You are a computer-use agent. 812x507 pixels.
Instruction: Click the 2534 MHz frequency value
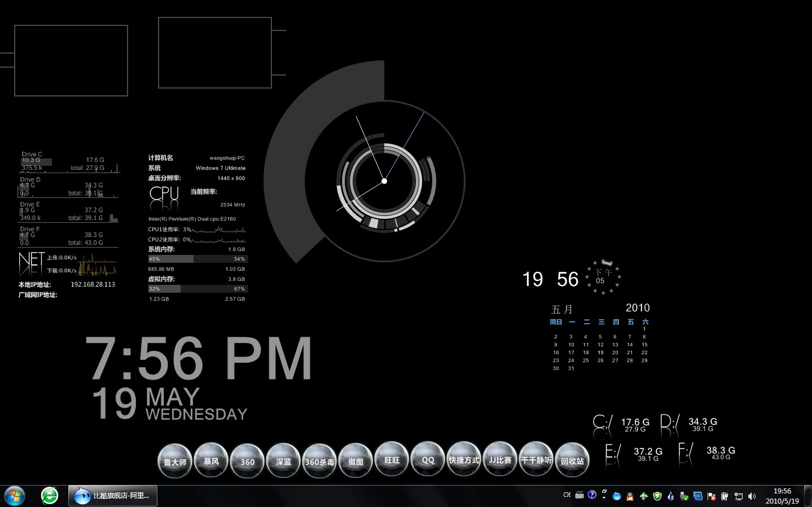tap(232, 205)
